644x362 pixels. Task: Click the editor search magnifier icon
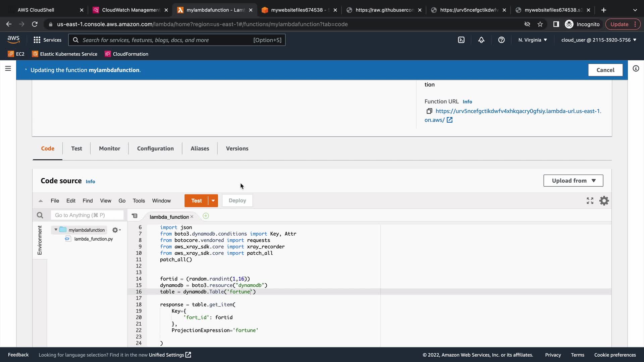[x=40, y=215]
